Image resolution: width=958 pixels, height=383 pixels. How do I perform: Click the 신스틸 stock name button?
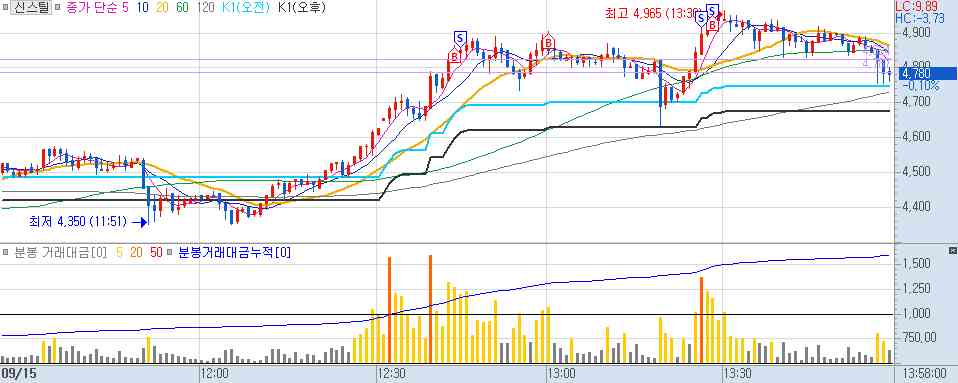(30, 8)
